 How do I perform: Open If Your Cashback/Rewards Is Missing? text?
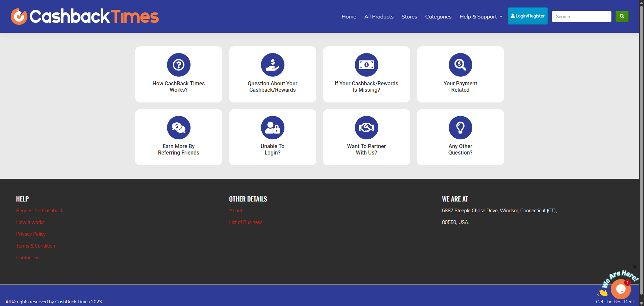pos(366,87)
